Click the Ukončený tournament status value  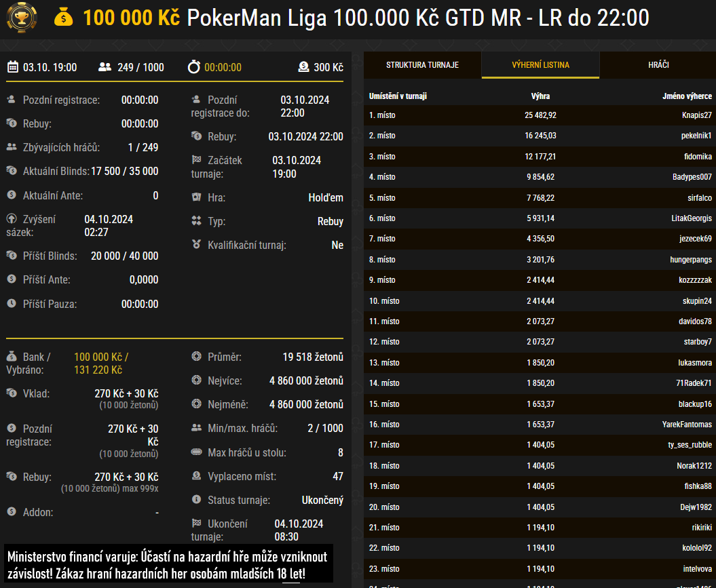[322, 500]
